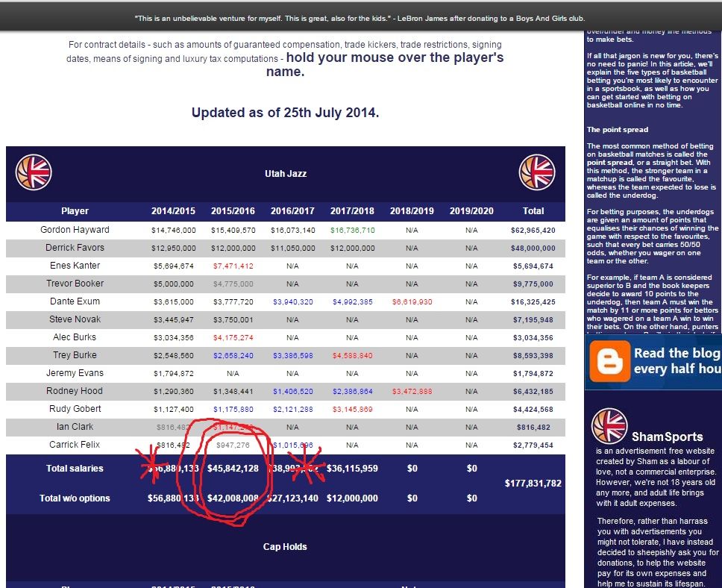The height and width of the screenshot is (588, 722).
Task: Click Dante Exum player name
Action: pyautogui.click(x=75, y=301)
